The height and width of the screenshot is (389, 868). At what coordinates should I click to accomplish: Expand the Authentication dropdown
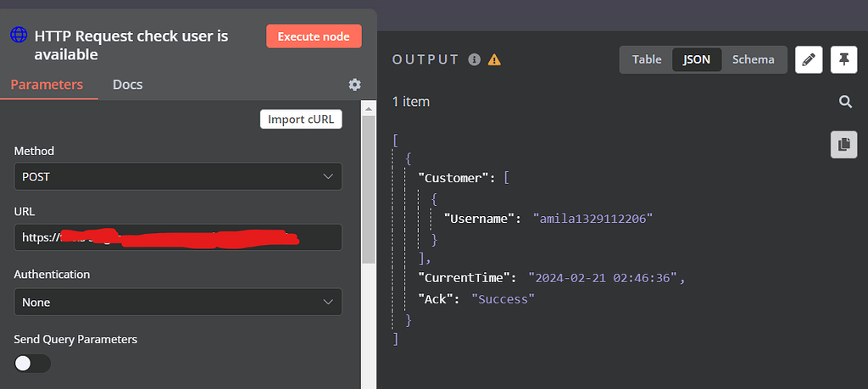[178, 302]
